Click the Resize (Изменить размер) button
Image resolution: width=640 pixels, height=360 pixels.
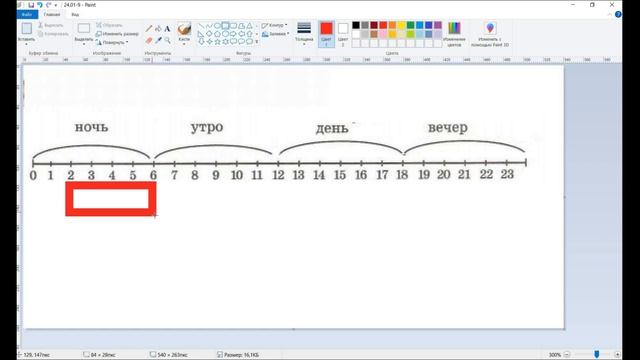117,34
